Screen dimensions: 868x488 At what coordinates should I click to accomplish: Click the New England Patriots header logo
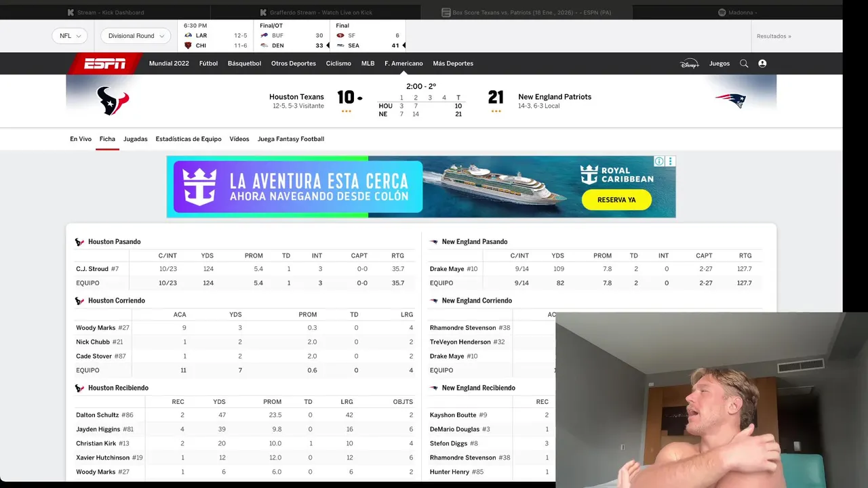pyautogui.click(x=731, y=101)
